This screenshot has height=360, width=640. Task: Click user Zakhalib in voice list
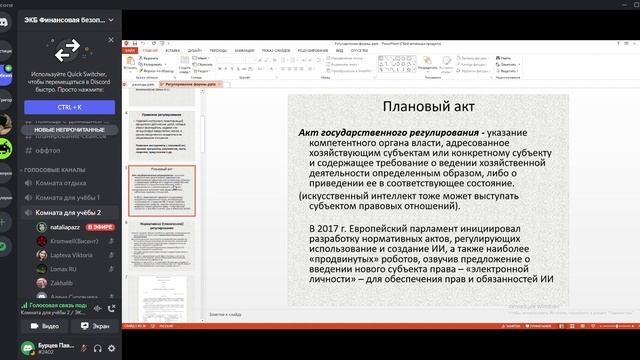(61, 283)
